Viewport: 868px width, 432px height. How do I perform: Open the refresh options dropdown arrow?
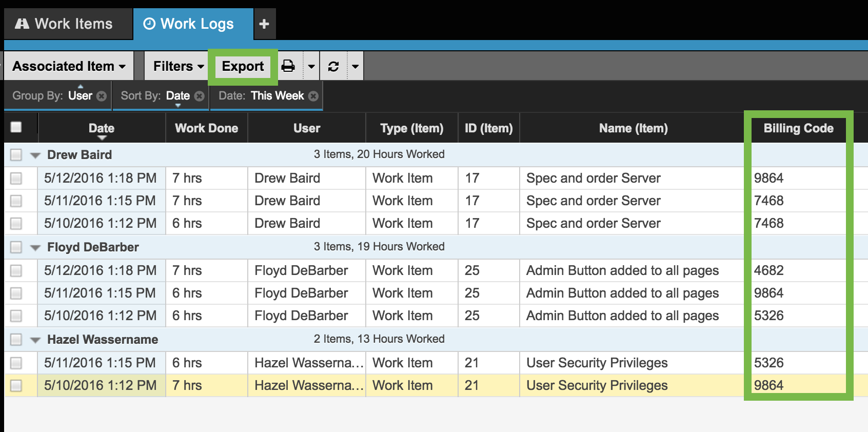tap(355, 66)
